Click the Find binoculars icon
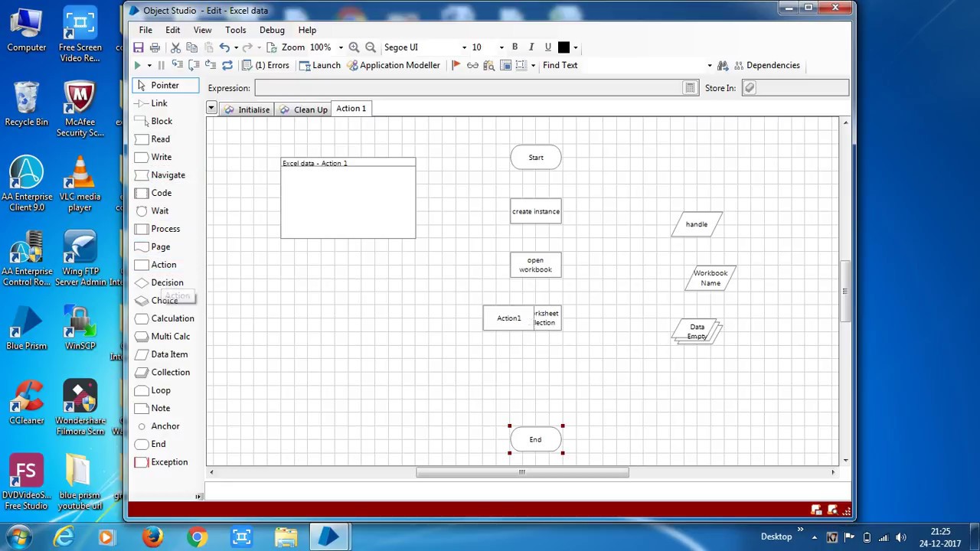The height and width of the screenshot is (551, 980). 722,65
